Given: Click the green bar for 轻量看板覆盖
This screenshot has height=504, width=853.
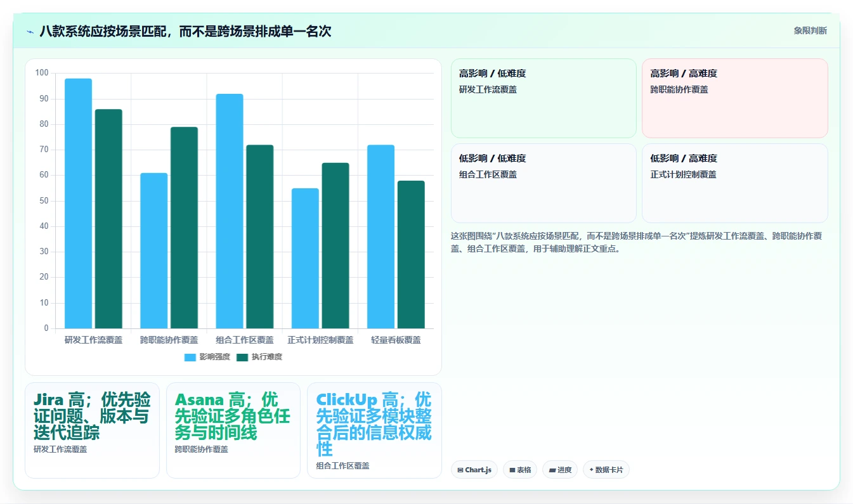Looking at the screenshot, I should pos(411,254).
